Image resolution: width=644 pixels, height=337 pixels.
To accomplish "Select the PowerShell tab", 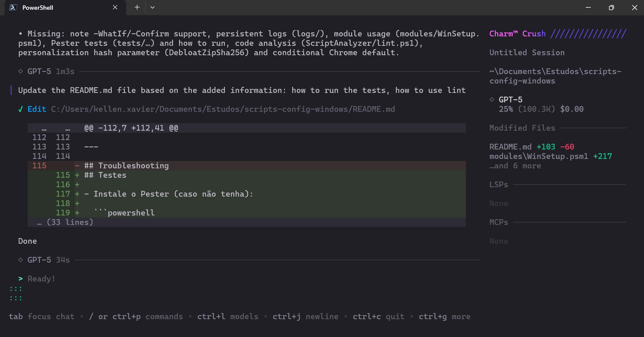I will pos(65,7).
